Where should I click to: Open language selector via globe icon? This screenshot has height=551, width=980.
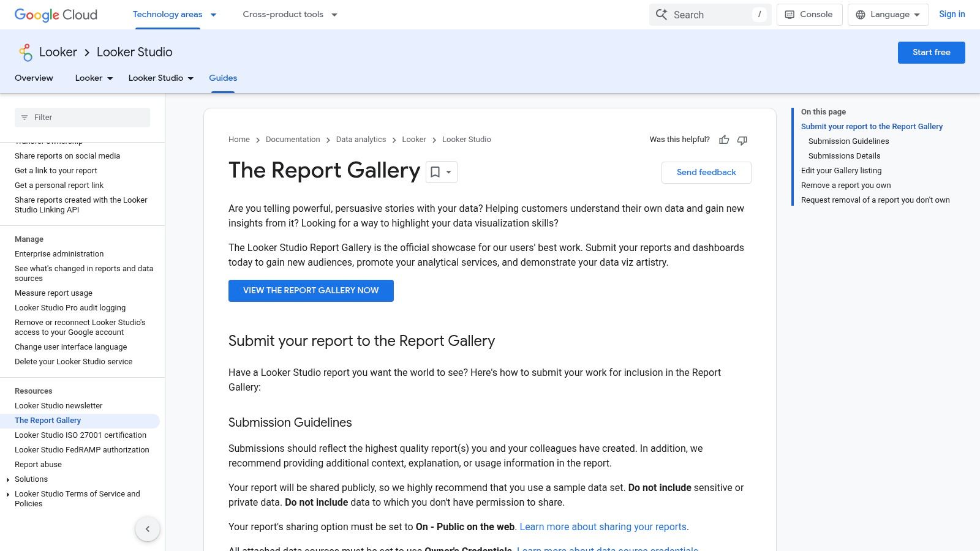point(861,14)
